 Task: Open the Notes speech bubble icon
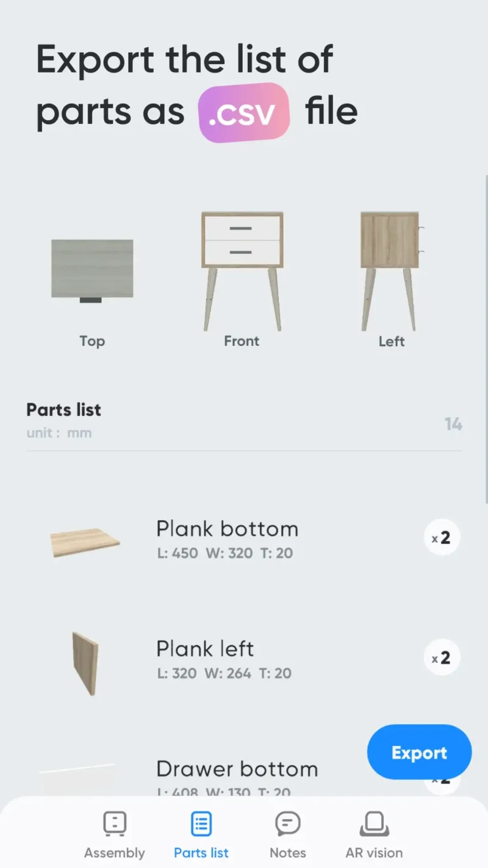pyautogui.click(x=288, y=823)
